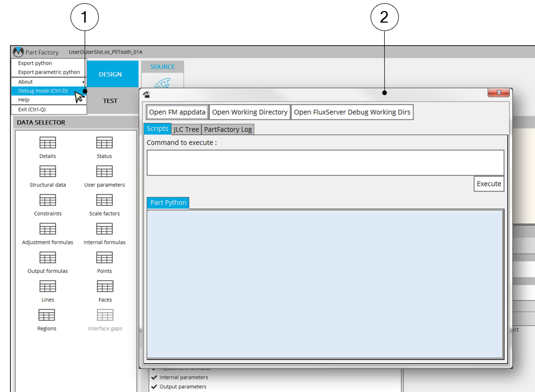Viewport: 535px width, 392px height.
Task: Click the Open Working Directory button
Action: (250, 112)
